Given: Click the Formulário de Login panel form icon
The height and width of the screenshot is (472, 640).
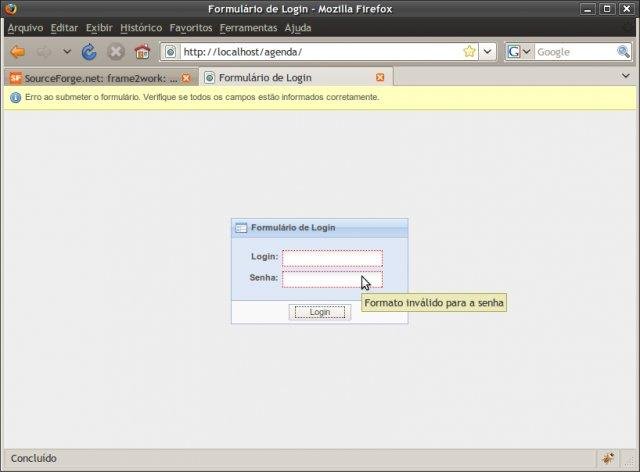Looking at the screenshot, I should [x=241, y=228].
